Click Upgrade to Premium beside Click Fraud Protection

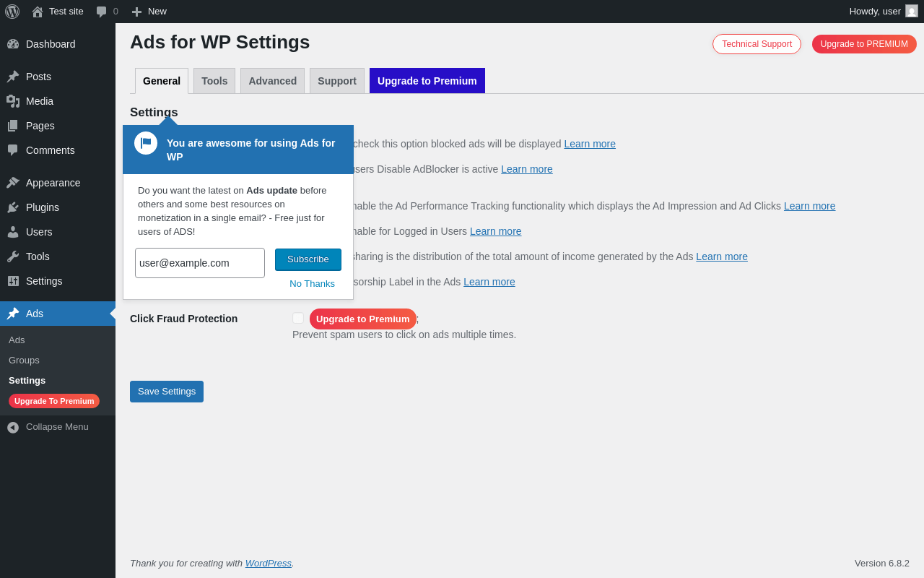point(363,319)
